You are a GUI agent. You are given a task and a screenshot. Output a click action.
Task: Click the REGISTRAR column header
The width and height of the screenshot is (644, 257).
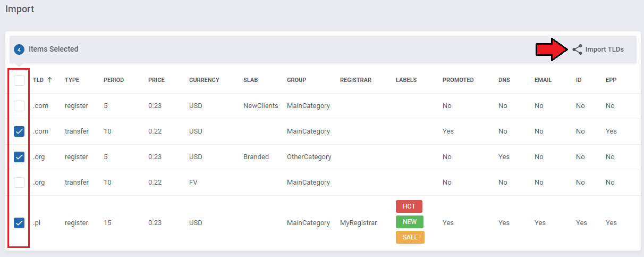pyautogui.click(x=355, y=80)
